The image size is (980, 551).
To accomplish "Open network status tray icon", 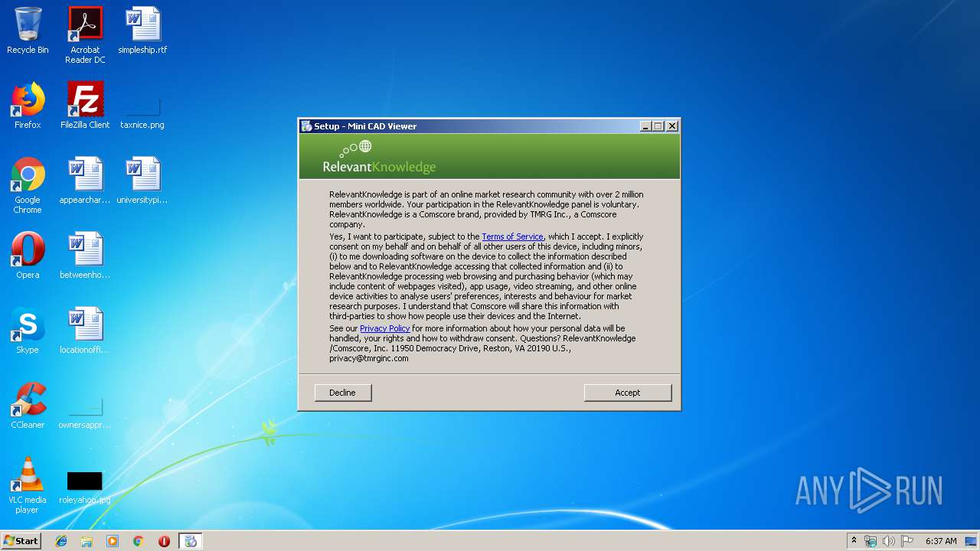I will [x=871, y=541].
